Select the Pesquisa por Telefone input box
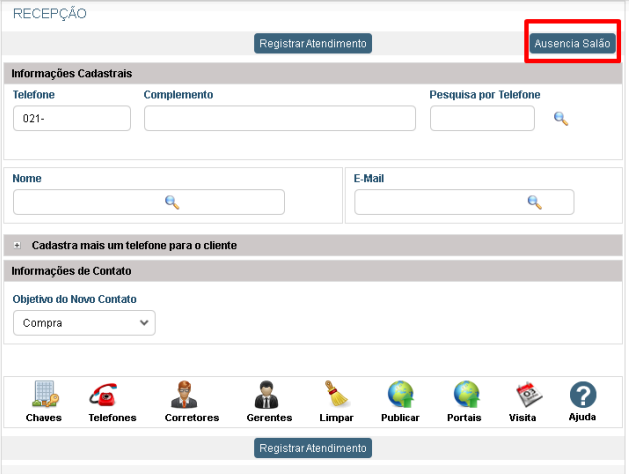The width and height of the screenshot is (629, 474). [482, 119]
